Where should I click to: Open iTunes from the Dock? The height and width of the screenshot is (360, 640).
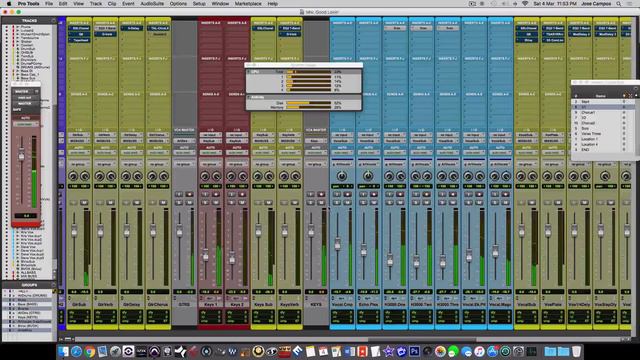pyautogui.click(x=479, y=351)
